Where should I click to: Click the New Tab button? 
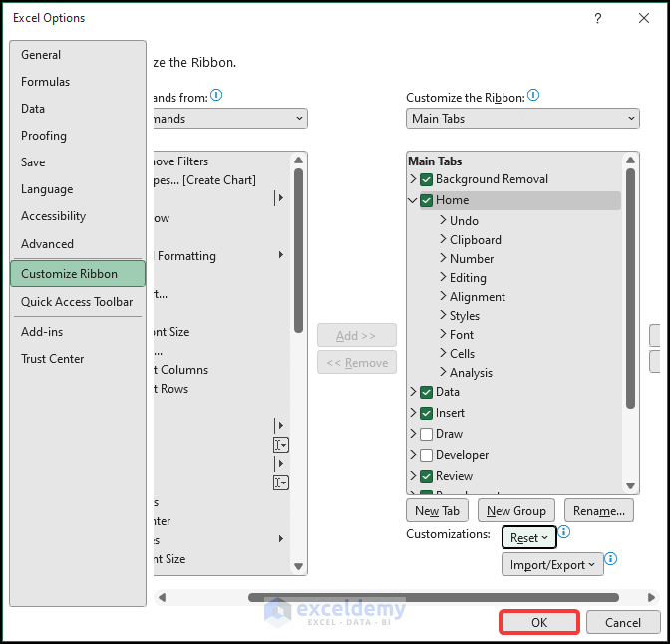[437, 511]
